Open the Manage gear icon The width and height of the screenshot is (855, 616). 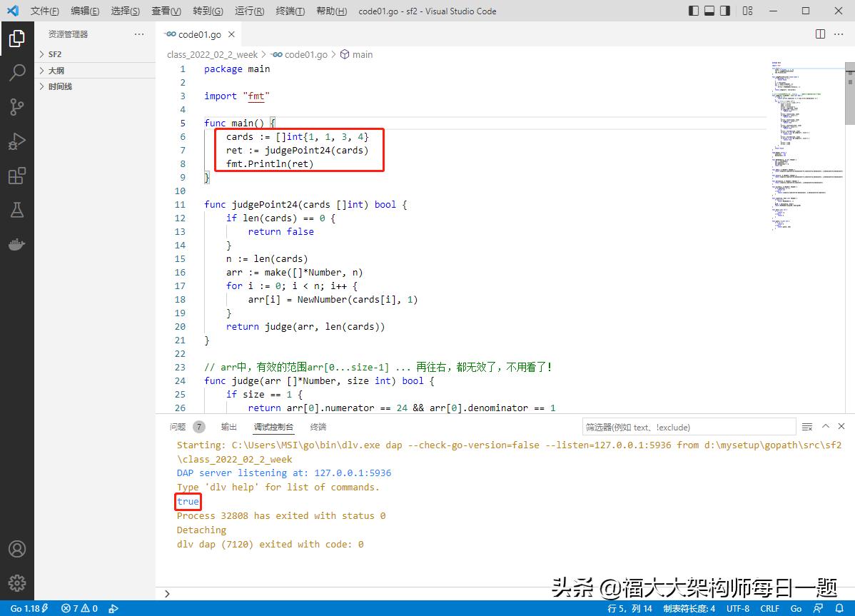[x=17, y=583]
